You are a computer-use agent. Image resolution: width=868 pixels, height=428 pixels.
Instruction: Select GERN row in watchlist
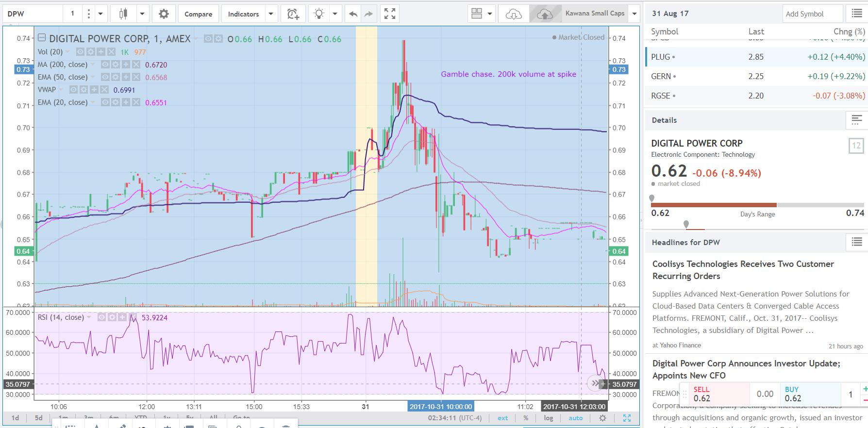756,76
